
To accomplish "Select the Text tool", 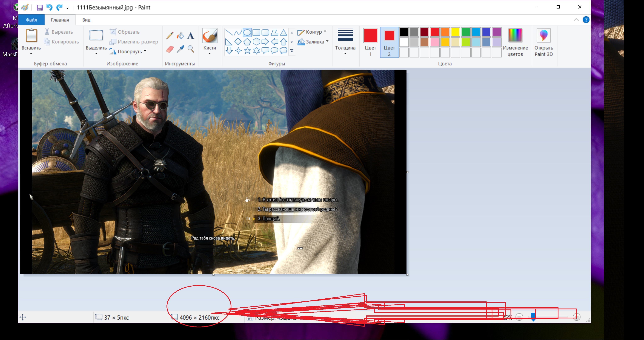I will [x=191, y=36].
